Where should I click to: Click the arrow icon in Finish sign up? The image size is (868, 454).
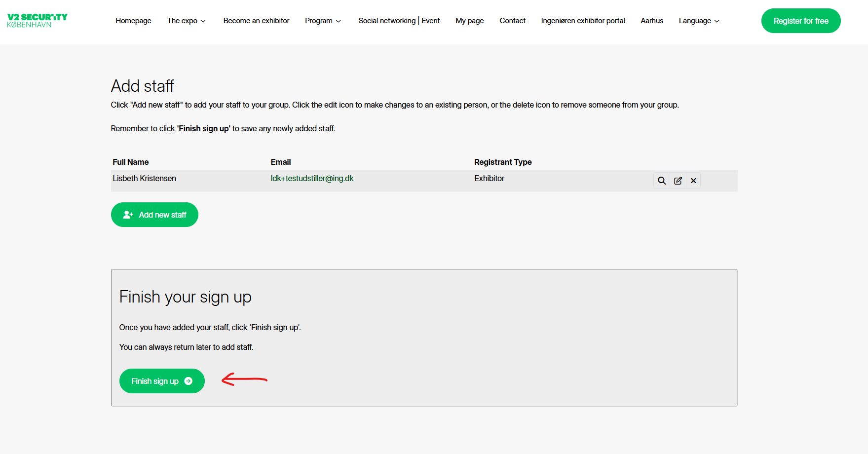point(188,381)
